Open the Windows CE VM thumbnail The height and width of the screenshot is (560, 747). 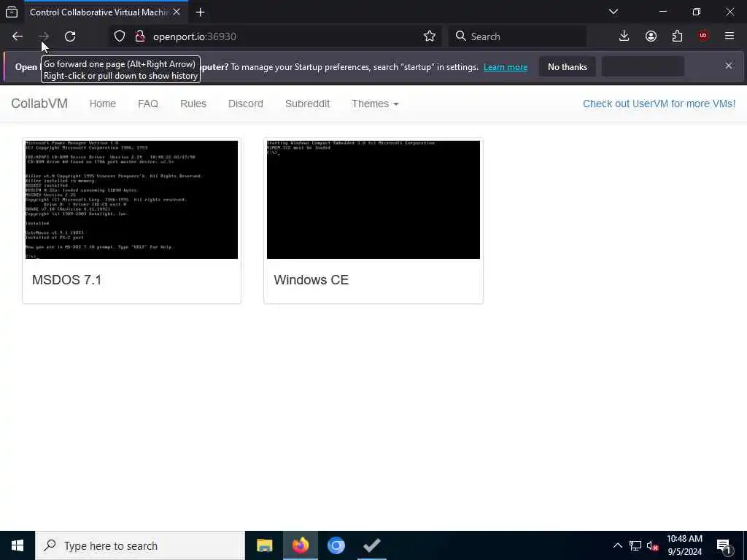[373, 200]
